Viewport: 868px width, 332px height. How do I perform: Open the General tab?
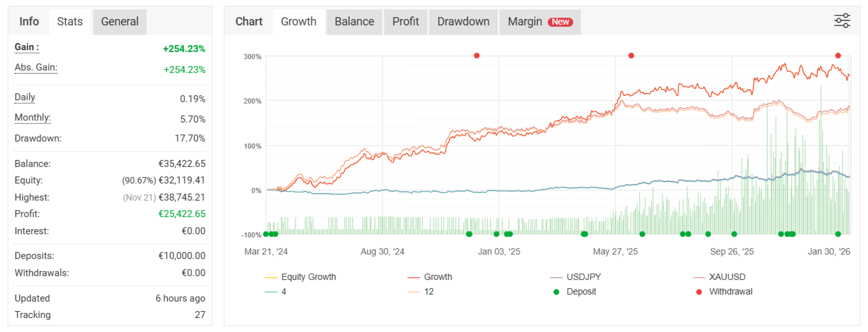(120, 22)
